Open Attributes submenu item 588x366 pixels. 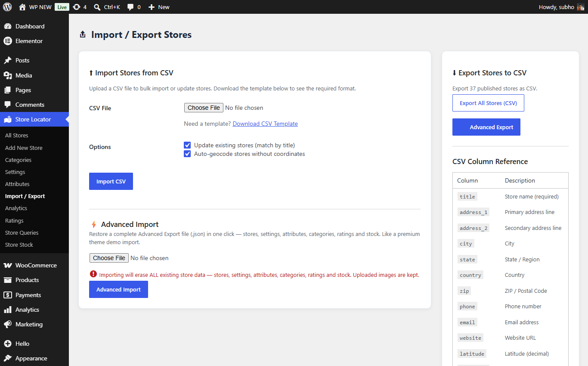[x=17, y=184]
